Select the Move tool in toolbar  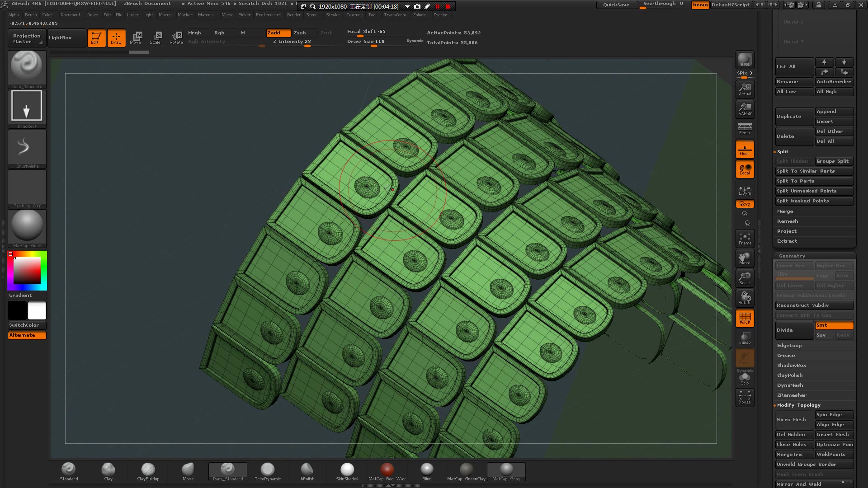pyautogui.click(x=135, y=38)
